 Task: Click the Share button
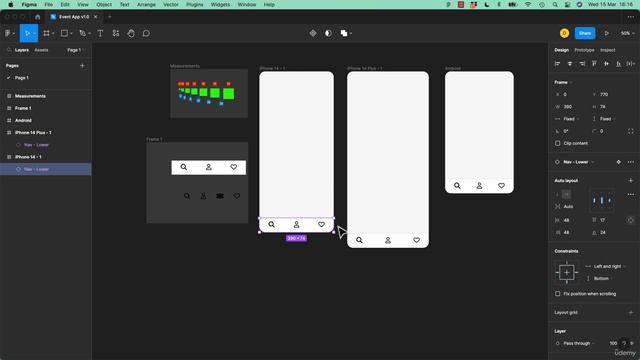pos(584,33)
